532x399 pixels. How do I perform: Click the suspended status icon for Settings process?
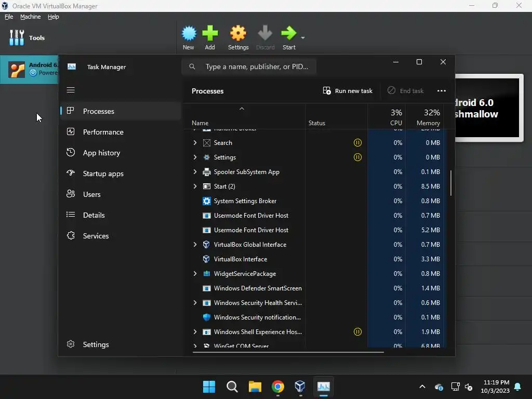tap(357, 157)
